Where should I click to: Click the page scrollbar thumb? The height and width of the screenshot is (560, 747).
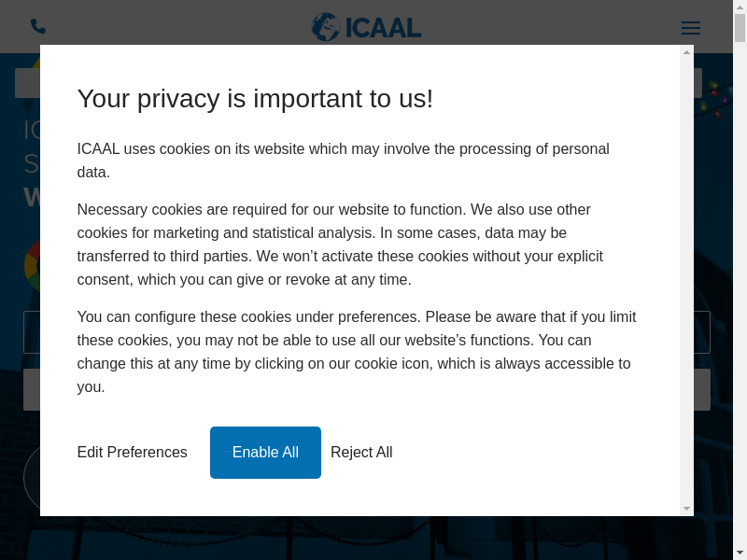(x=740, y=28)
